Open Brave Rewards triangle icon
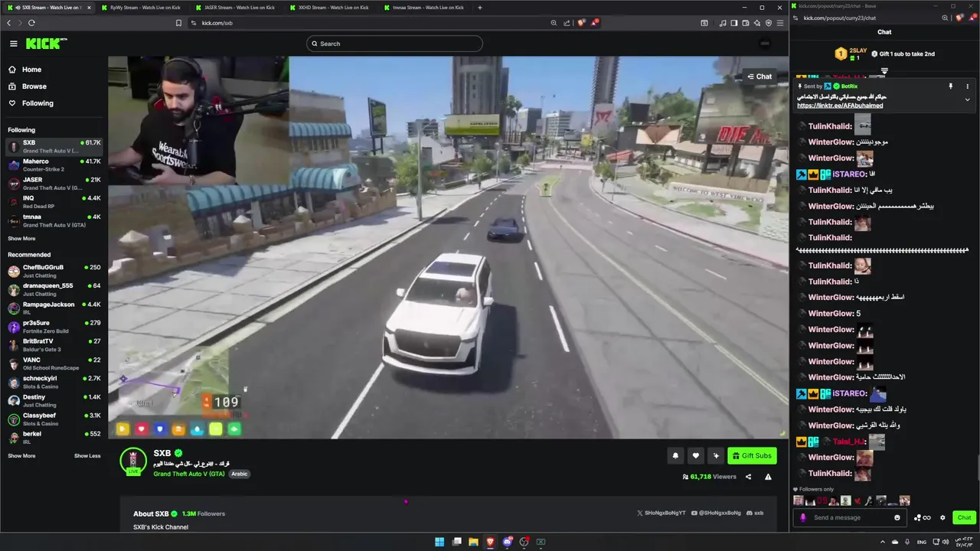 pyautogui.click(x=594, y=23)
